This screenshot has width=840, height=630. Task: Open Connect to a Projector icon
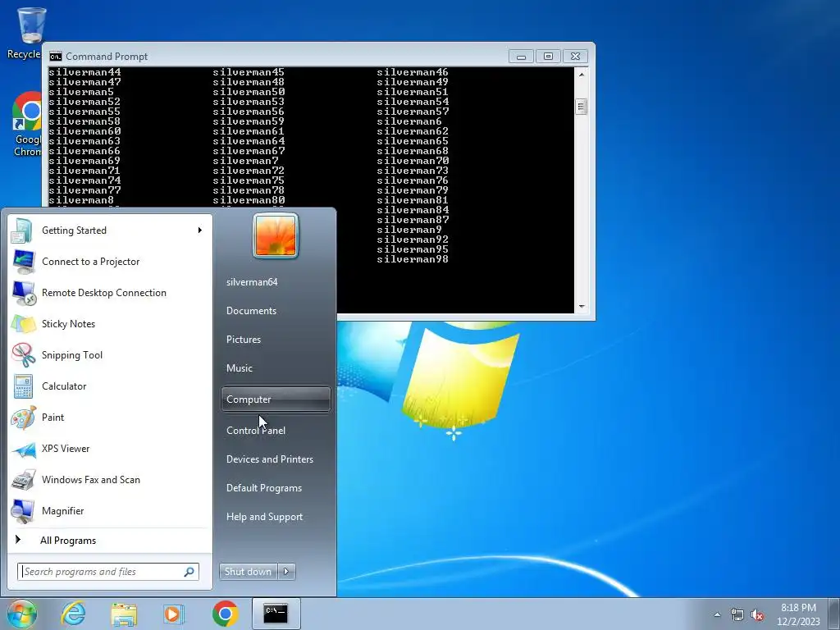(x=23, y=262)
